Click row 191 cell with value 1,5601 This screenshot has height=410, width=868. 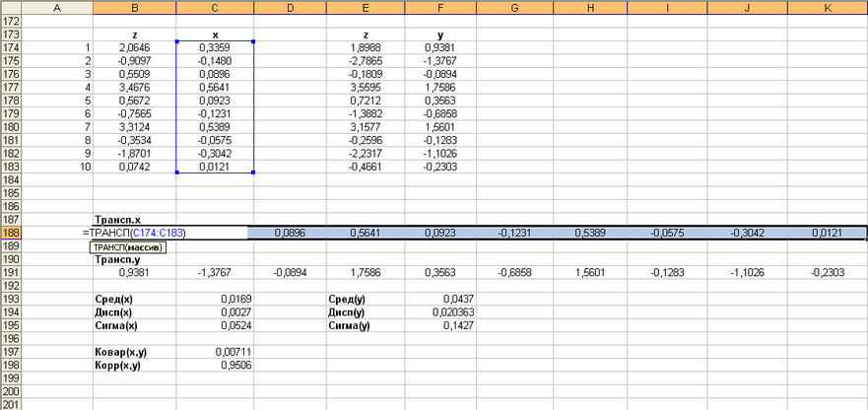pyautogui.click(x=590, y=273)
